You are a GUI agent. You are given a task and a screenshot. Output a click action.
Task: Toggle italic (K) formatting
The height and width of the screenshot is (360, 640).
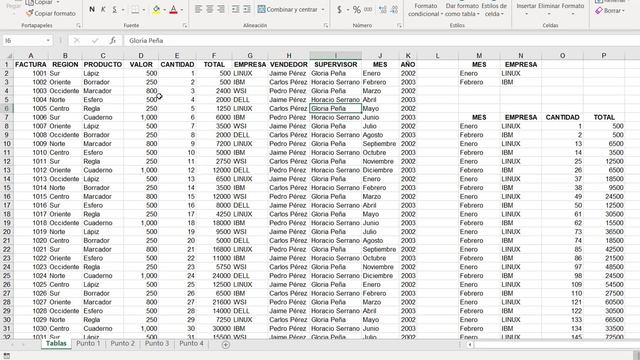[103, 9]
